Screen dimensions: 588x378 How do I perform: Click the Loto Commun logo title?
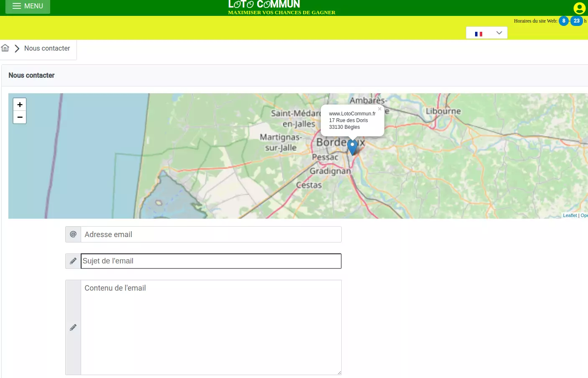point(264,4)
